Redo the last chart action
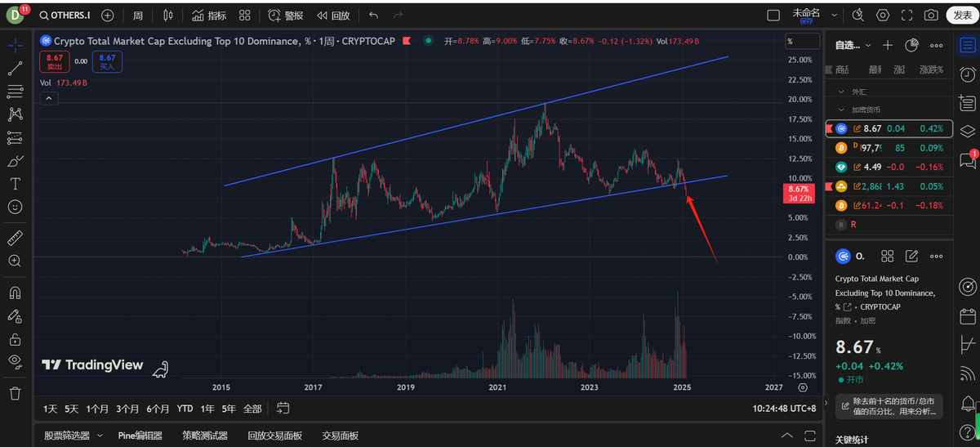980x447 pixels. coord(398,16)
